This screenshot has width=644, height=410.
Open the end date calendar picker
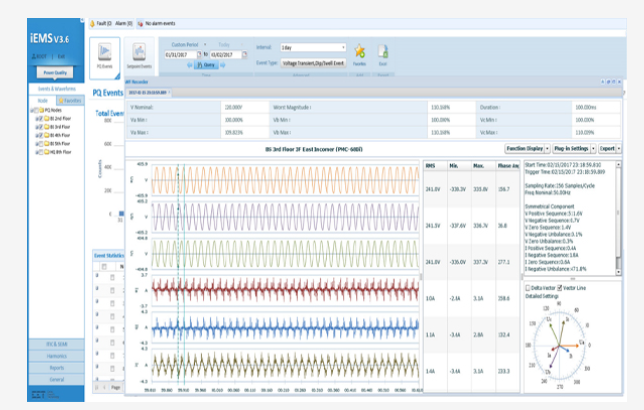[245, 54]
